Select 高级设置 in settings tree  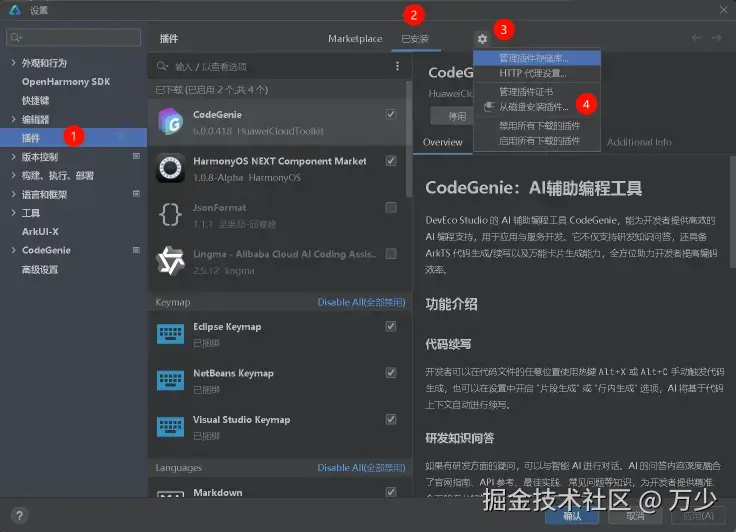(39, 269)
